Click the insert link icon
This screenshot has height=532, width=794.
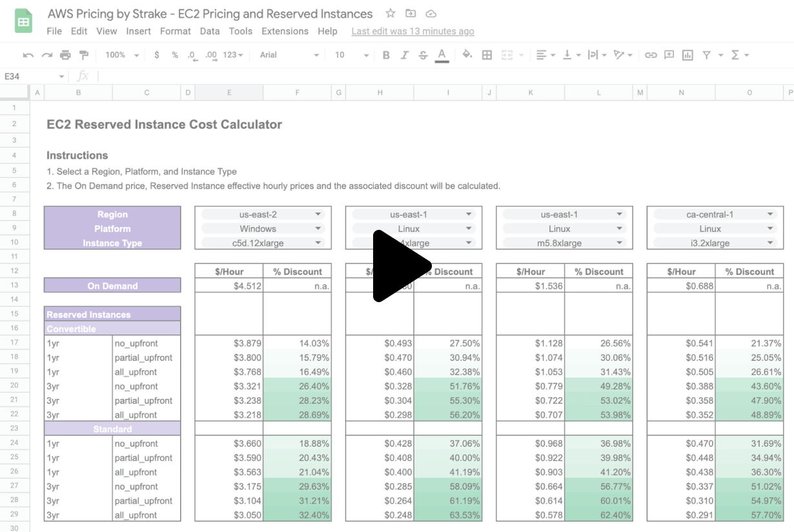pos(651,56)
